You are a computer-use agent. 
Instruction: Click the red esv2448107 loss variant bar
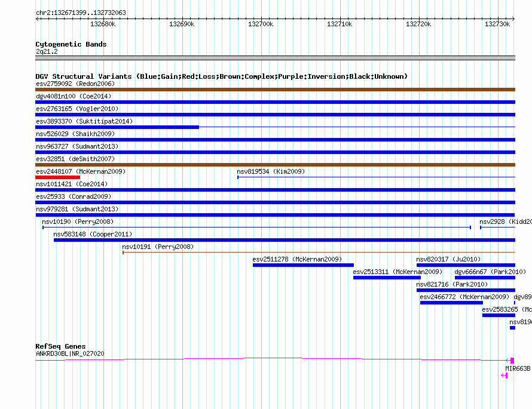pos(57,177)
